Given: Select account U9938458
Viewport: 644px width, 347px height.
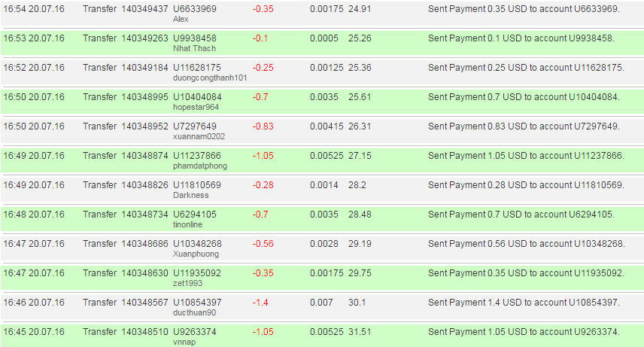Looking at the screenshot, I should 195,38.
